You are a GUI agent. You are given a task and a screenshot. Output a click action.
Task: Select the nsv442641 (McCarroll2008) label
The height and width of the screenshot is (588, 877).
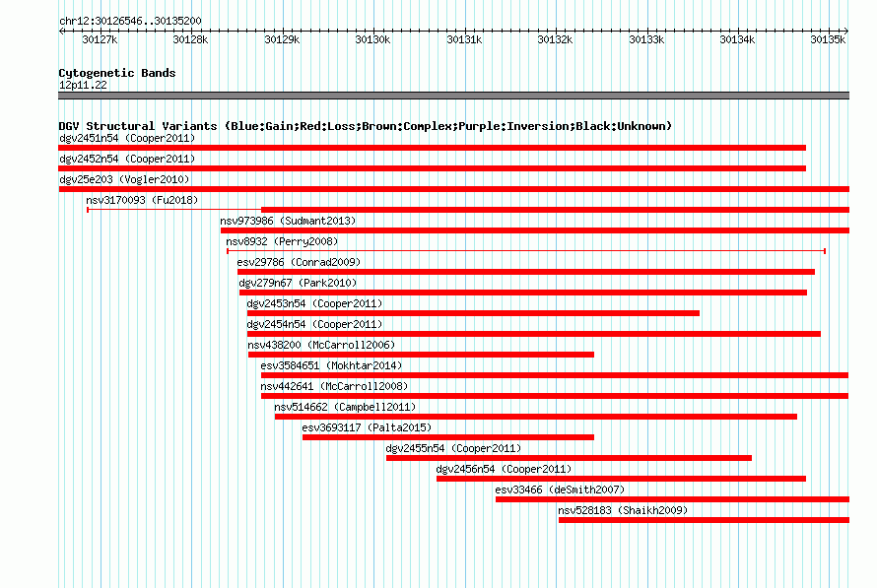click(334, 386)
